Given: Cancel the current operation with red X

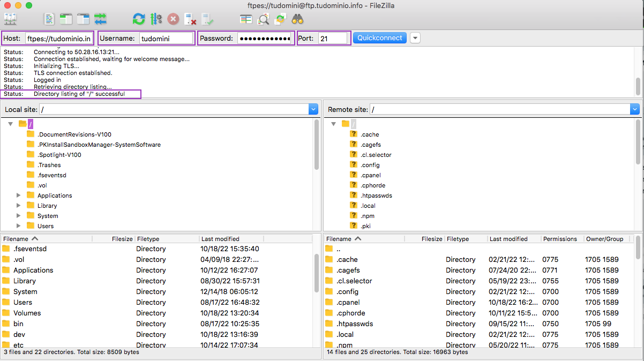Looking at the screenshot, I should point(173,19).
